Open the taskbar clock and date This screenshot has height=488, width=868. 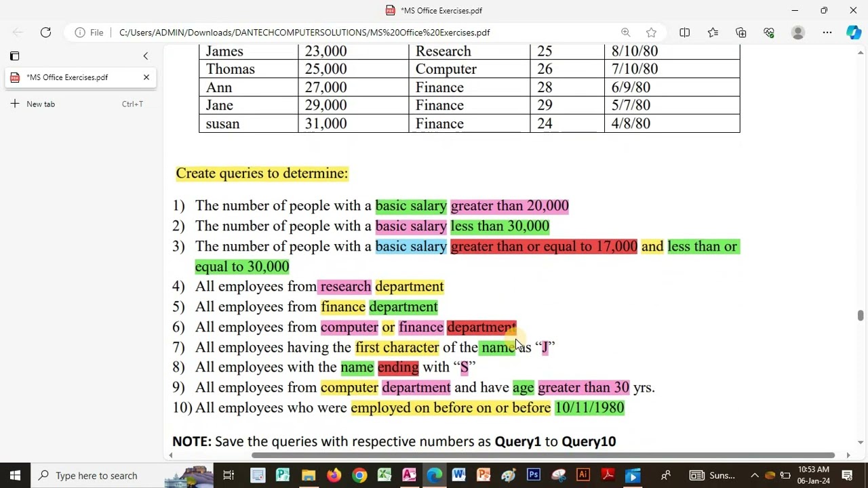pos(814,475)
